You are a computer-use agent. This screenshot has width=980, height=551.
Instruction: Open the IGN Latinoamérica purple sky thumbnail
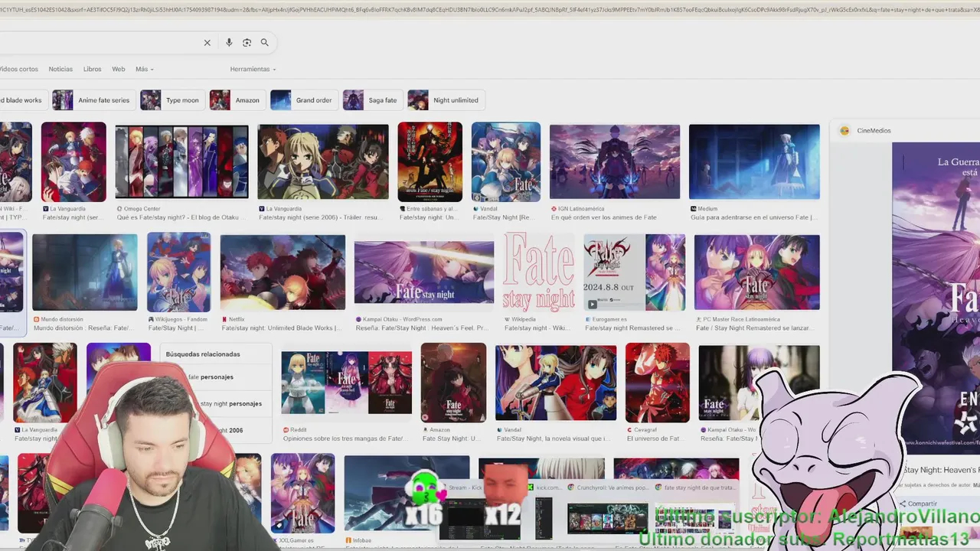(x=615, y=161)
